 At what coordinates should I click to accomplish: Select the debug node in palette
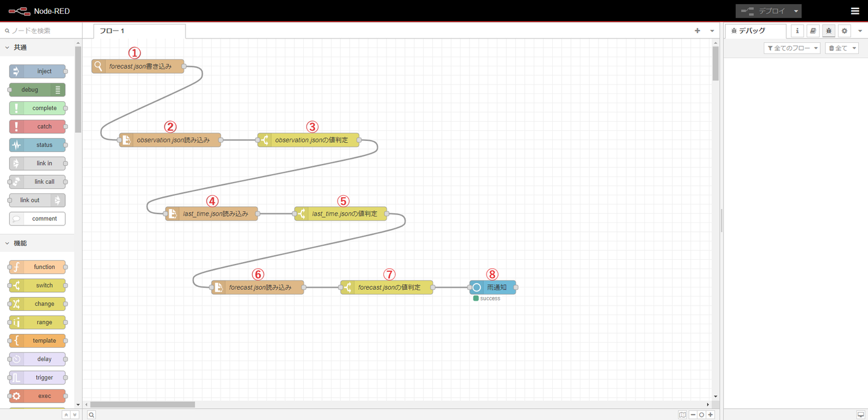point(37,90)
